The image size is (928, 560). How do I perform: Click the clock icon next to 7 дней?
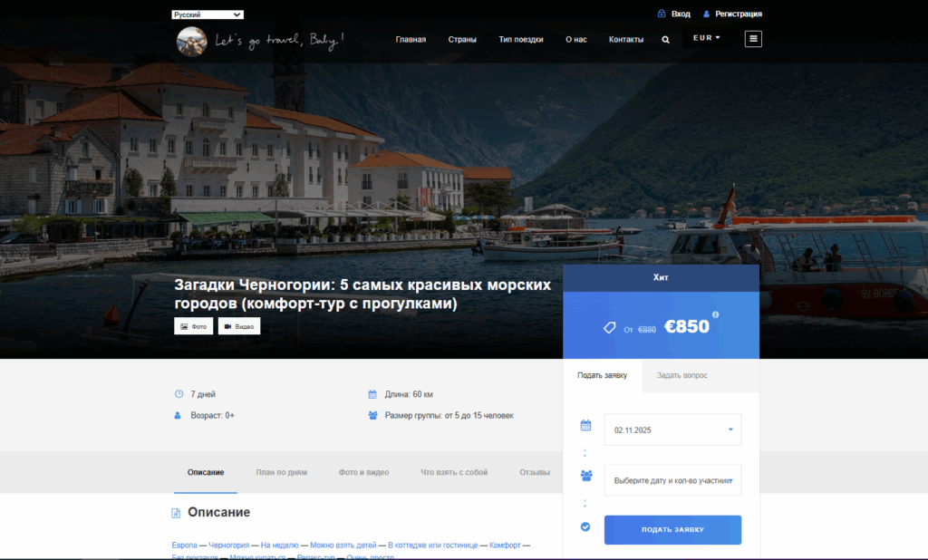click(x=179, y=393)
